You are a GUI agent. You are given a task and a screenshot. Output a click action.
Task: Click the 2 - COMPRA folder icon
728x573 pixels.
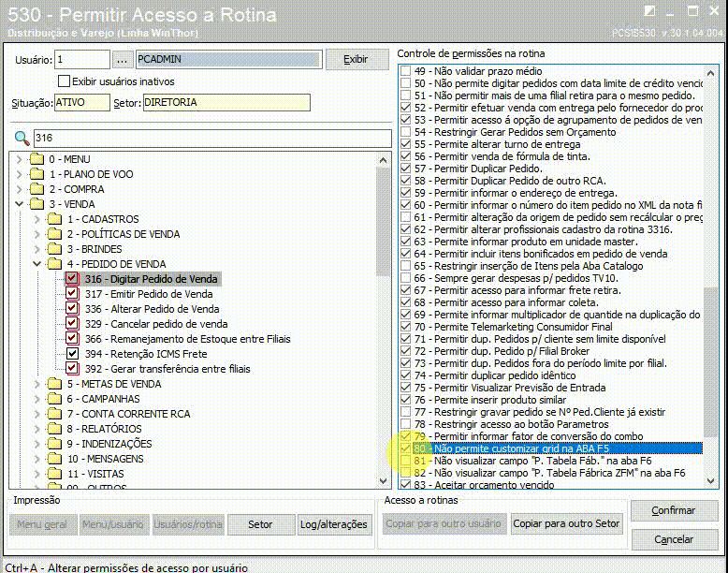pyautogui.click(x=36, y=189)
